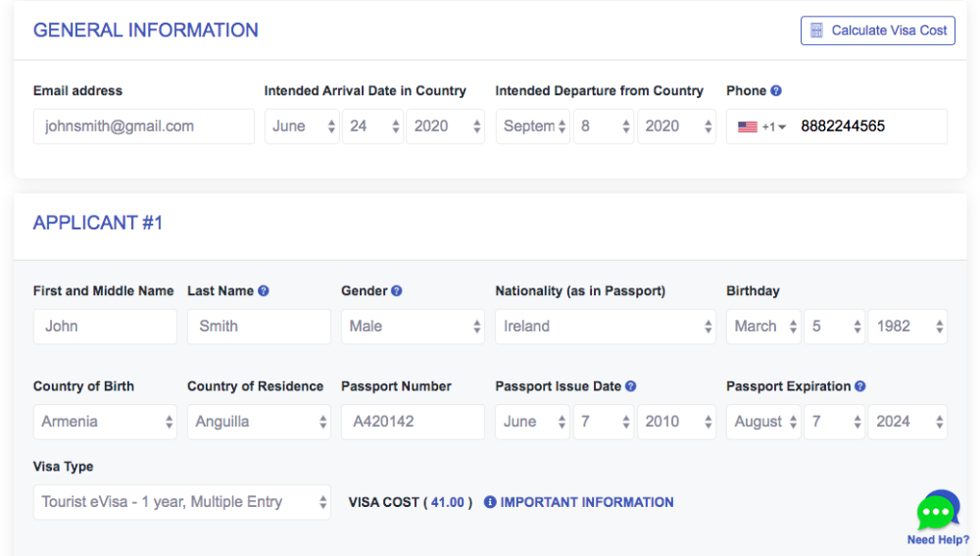Open the birthday year dropdown showing 1982
980x556 pixels.
(907, 327)
